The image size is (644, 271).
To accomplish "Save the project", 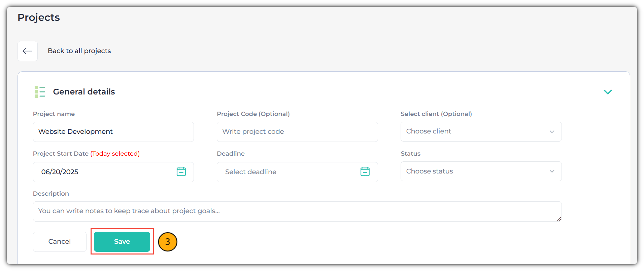I will [x=122, y=242].
